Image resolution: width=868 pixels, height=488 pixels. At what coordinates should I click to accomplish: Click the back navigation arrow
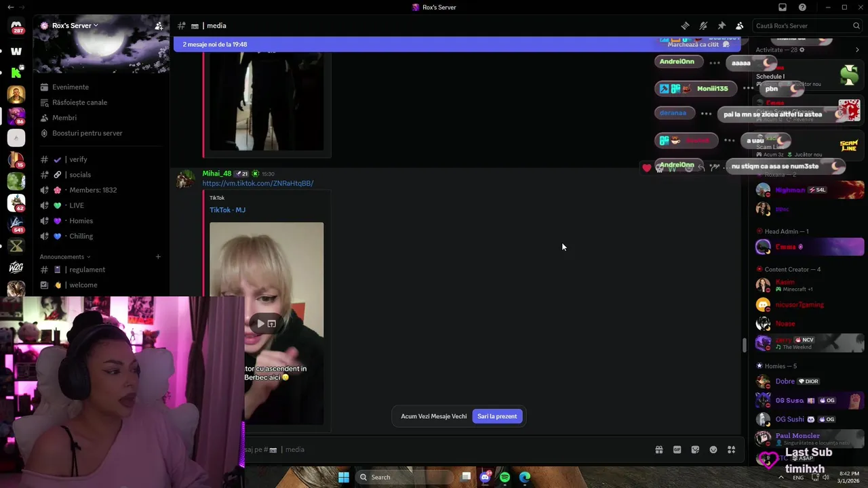click(10, 7)
